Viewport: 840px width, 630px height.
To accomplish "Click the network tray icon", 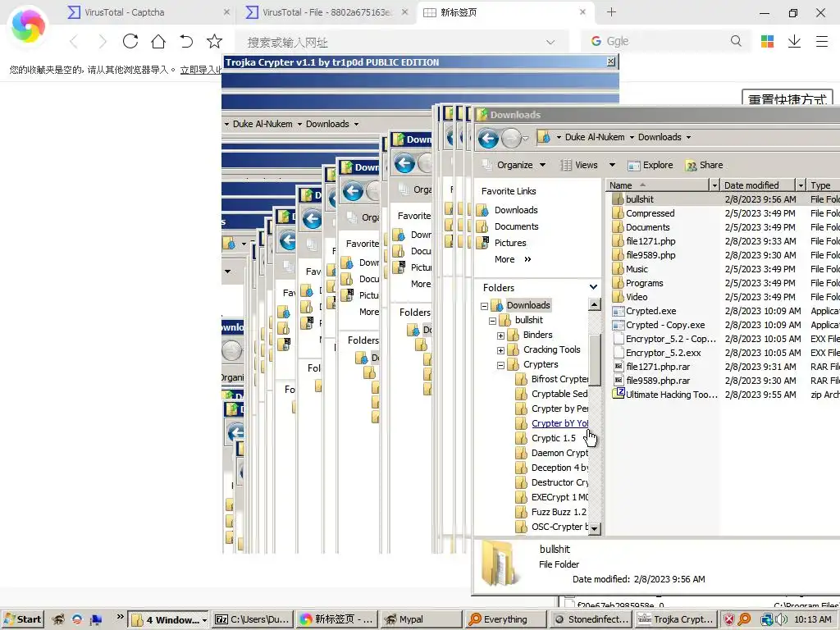I will click(767, 619).
